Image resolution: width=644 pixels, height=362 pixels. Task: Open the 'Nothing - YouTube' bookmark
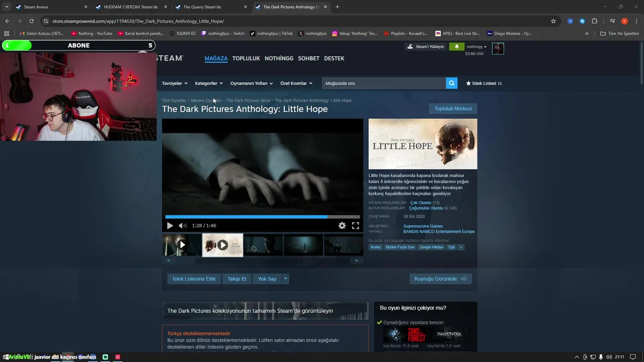click(92, 34)
